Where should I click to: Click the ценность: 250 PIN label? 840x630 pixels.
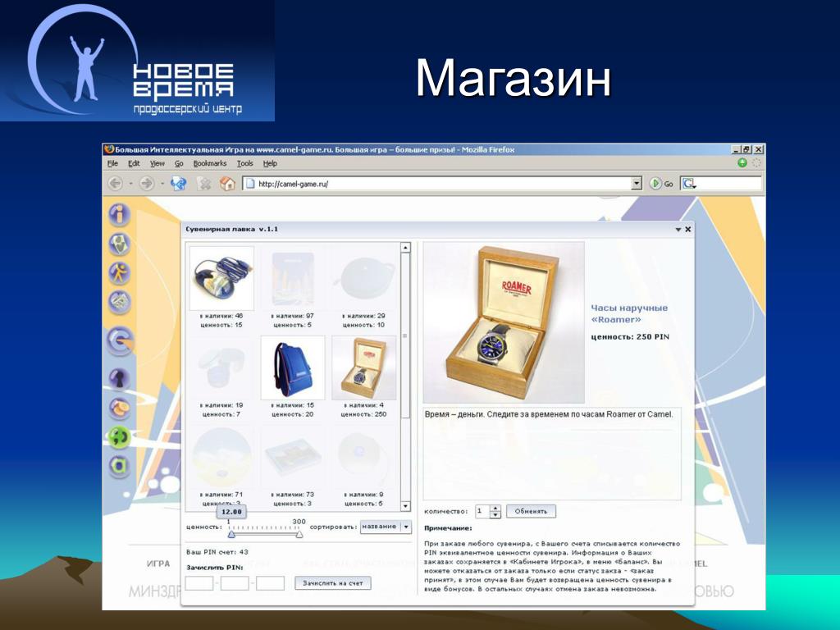click(630, 337)
